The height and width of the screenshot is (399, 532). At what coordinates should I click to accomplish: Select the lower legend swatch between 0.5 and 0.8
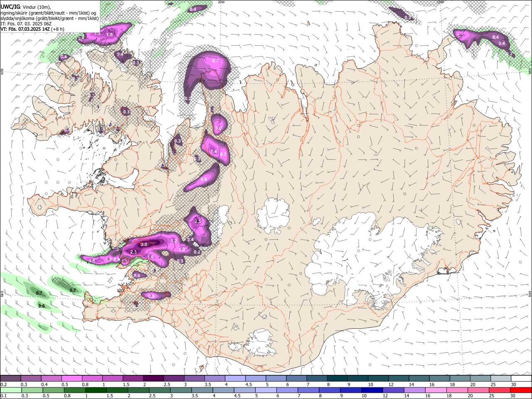point(54,390)
